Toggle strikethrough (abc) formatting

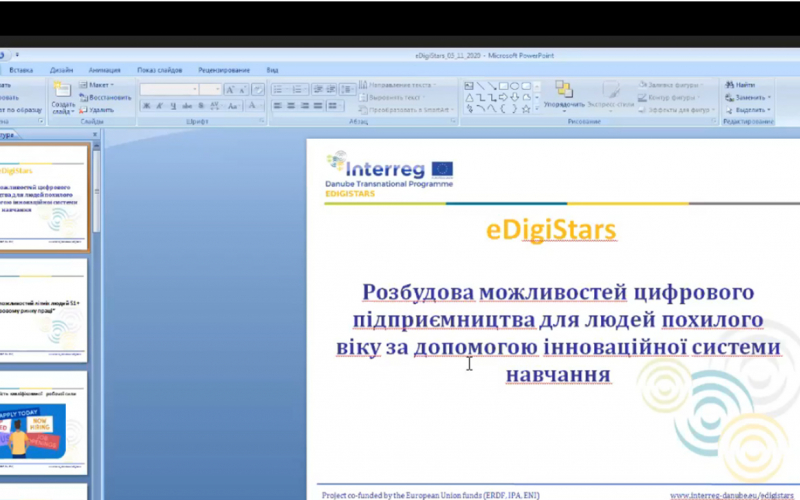pos(187,106)
